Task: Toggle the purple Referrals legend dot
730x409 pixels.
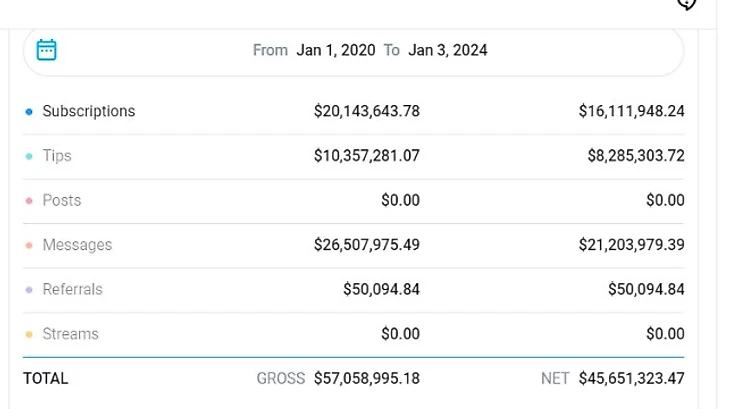Action: tap(29, 290)
